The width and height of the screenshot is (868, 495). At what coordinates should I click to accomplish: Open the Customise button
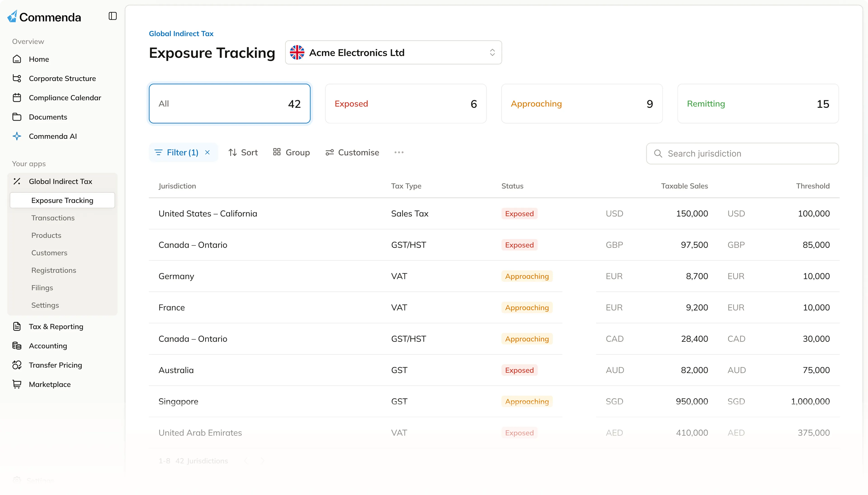click(x=352, y=152)
